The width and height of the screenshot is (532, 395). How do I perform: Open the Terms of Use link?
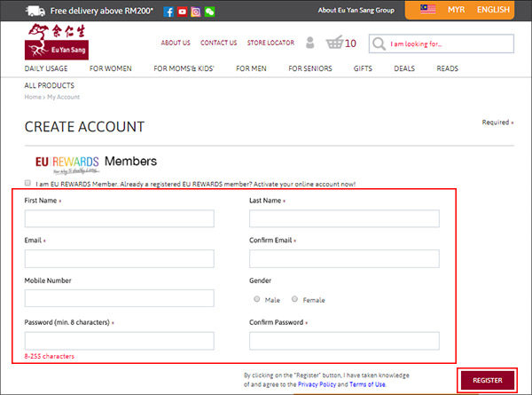[x=367, y=384]
